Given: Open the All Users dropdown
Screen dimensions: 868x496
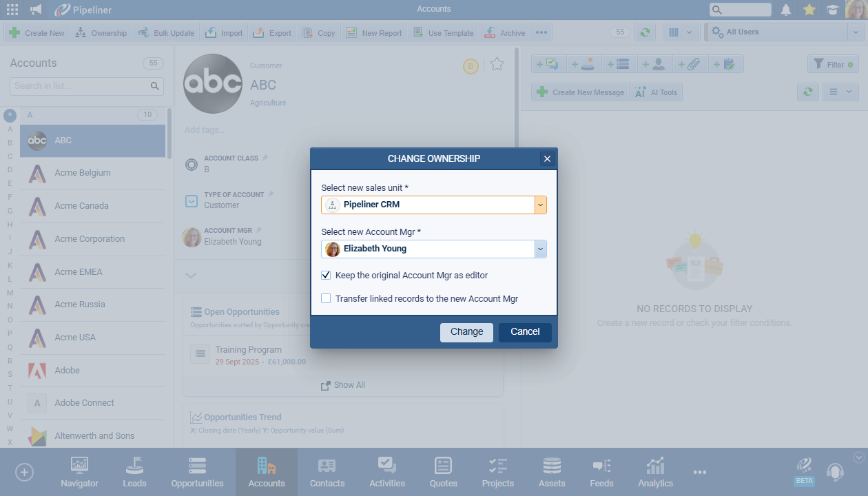Looking at the screenshot, I should pos(856,32).
